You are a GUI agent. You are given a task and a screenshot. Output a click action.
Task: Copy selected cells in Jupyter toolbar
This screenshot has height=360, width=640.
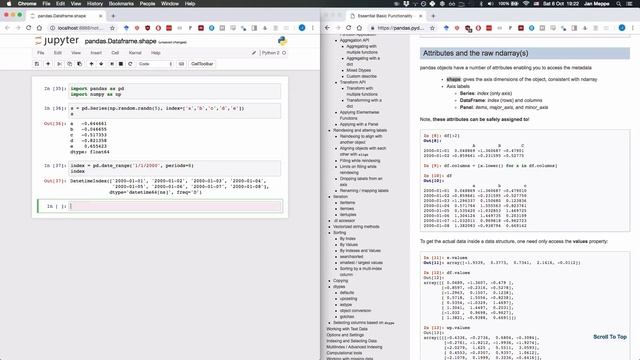point(69,64)
